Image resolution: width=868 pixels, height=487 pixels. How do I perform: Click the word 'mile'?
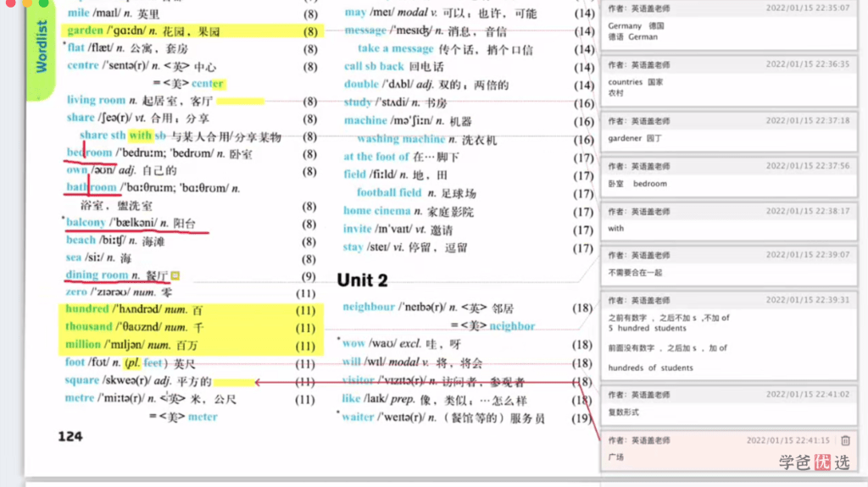point(78,13)
